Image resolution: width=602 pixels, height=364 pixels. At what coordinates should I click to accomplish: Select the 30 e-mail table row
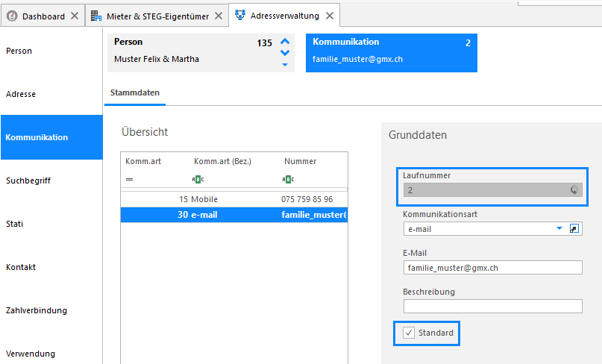pos(233,215)
